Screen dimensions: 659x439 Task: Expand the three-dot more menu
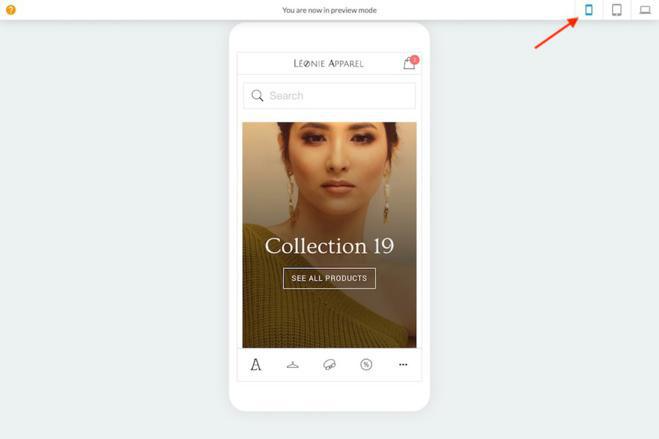click(403, 365)
